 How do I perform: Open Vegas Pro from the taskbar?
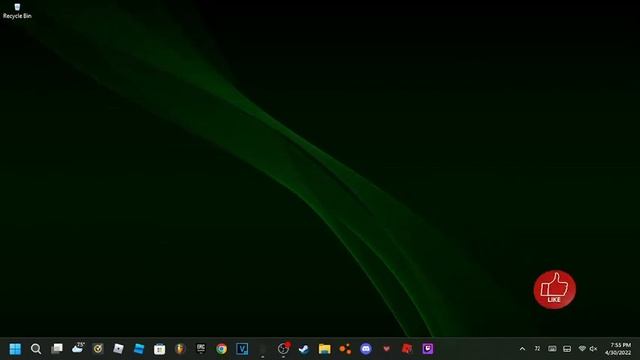pos(242,349)
